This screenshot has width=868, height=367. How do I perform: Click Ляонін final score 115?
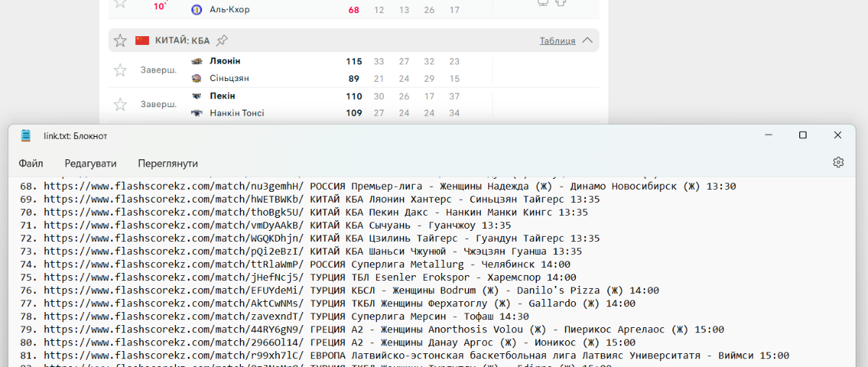pos(353,62)
